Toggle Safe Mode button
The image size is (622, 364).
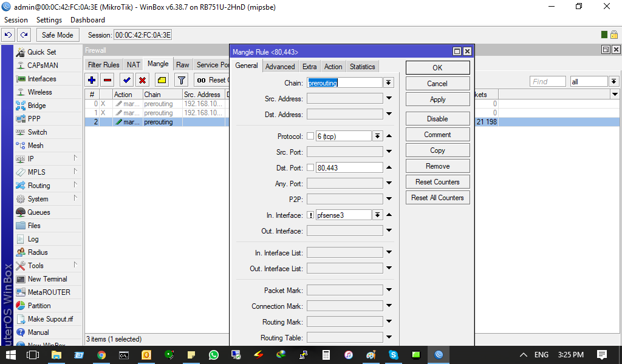click(x=58, y=35)
